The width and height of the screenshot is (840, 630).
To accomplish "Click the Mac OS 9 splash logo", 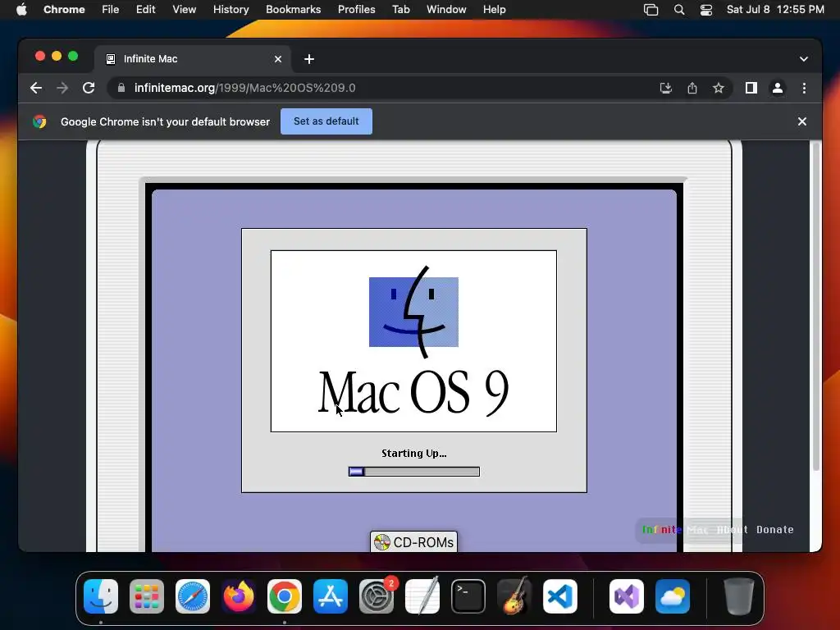I will pyautogui.click(x=413, y=340).
